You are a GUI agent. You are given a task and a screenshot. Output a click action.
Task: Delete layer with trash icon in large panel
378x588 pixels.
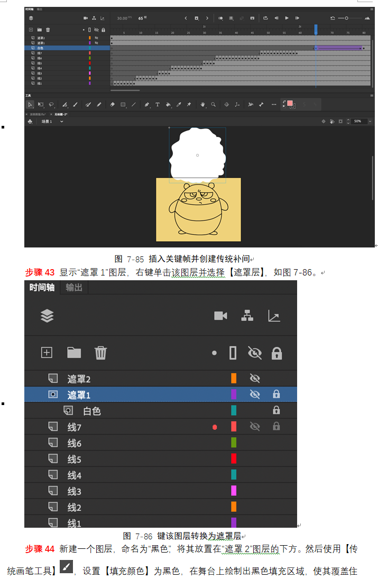tap(100, 353)
